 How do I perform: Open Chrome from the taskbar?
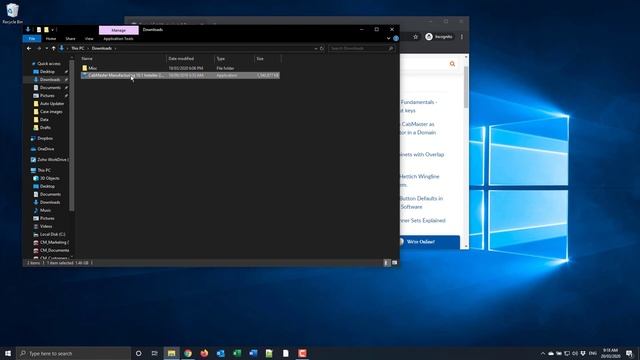[x=188, y=353]
